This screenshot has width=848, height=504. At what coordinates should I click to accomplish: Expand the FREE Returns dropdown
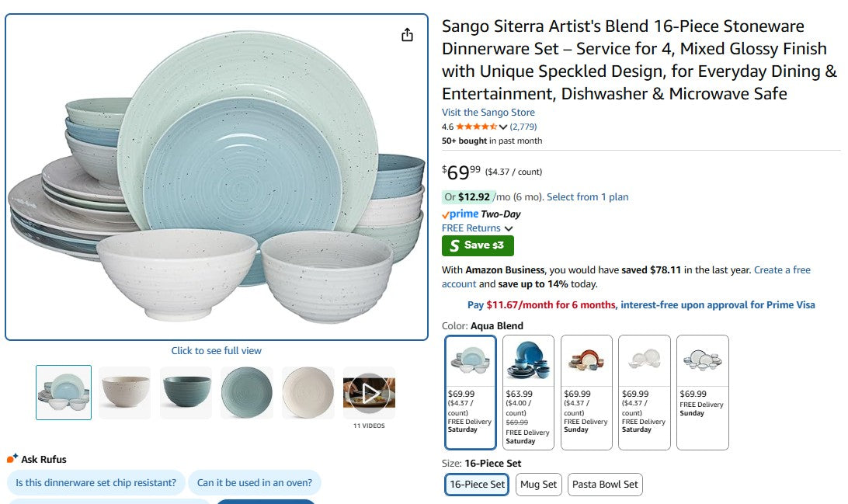coord(509,228)
